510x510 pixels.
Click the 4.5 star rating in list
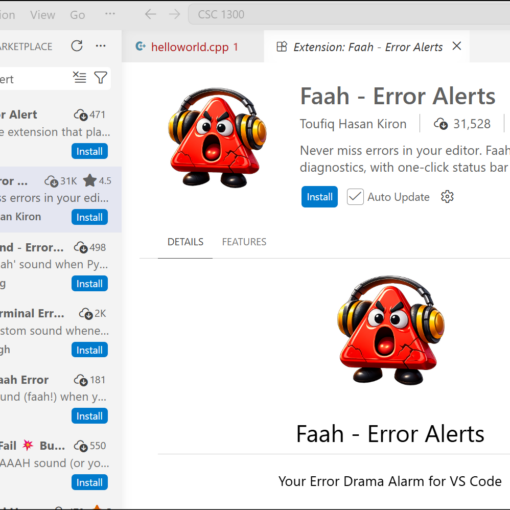[x=97, y=181]
